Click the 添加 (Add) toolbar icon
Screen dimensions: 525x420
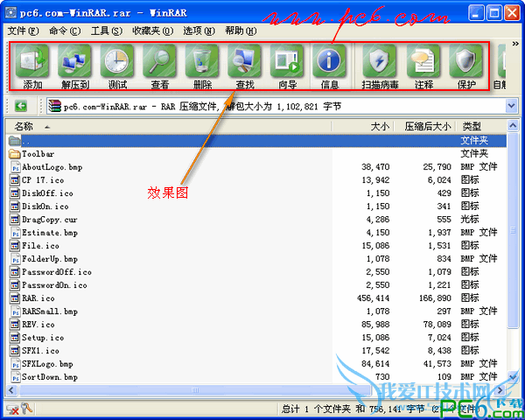tap(32, 61)
